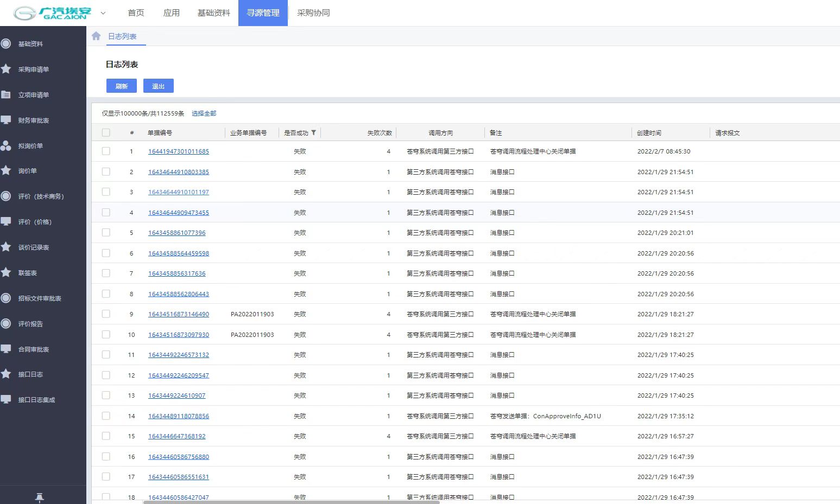Select the 寻源管理 top menu
The height and width of the screenshot is (504, 840).
pyautogui.click(x=263, y=13)
